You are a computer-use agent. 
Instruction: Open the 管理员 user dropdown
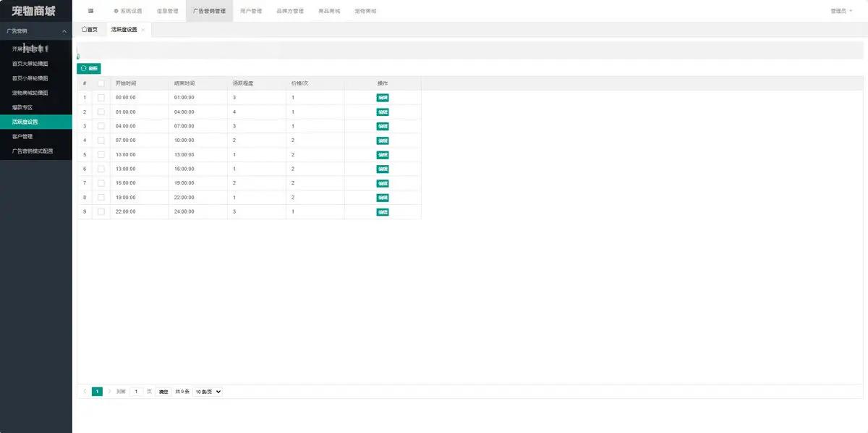(841, 11)
